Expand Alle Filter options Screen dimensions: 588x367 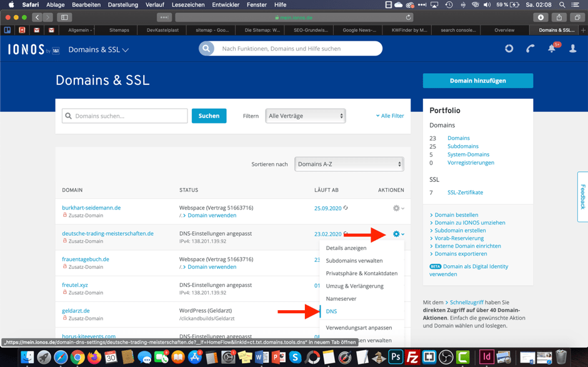click(390, 116)
